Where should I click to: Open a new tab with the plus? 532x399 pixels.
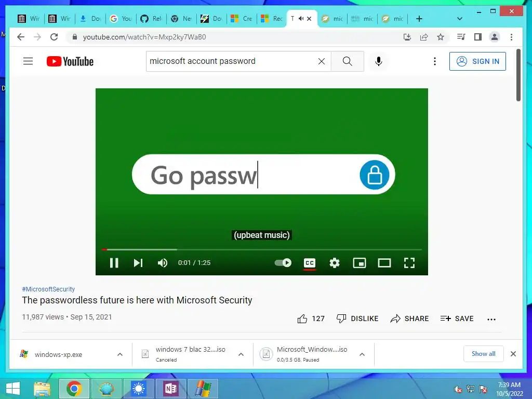(419, 19)
